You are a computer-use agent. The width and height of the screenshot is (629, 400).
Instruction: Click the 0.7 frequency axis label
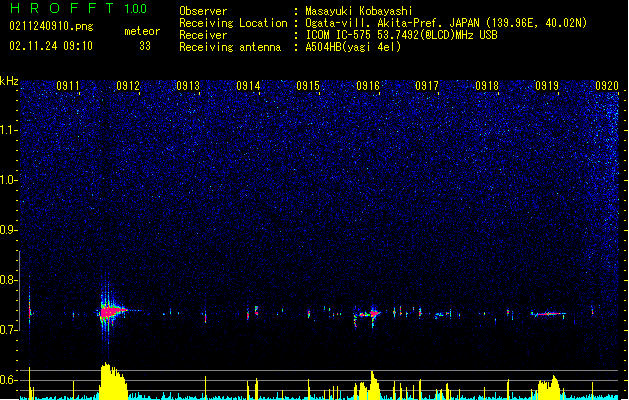coord(9,330)
